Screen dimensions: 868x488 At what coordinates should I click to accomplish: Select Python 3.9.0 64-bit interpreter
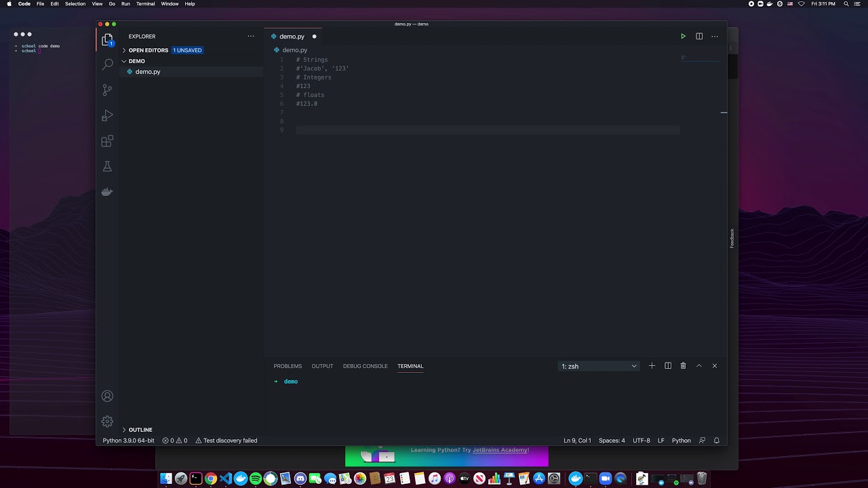[128, 441]
